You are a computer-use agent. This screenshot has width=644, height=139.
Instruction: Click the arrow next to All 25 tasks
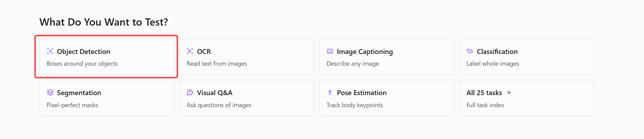[508, 93]
